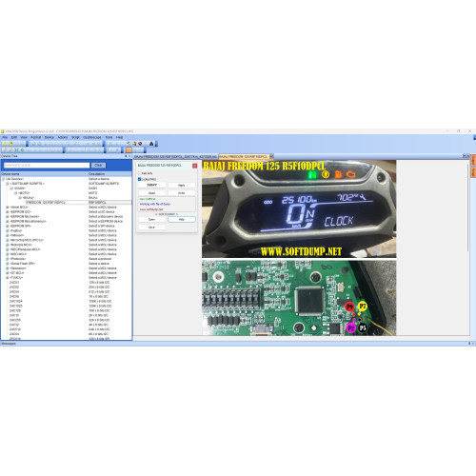Click the voltage button left of Apply
The height and width of the screenshot is (476, 476).
click(x=152, y=185)
